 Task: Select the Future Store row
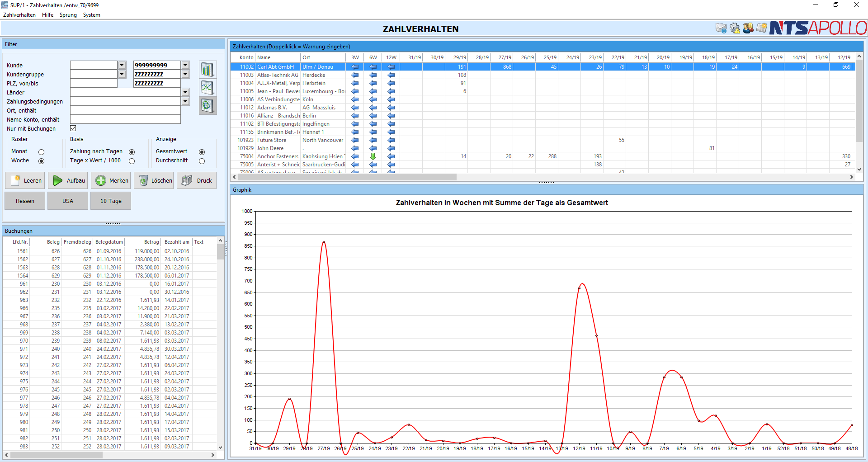coord(542,140)
